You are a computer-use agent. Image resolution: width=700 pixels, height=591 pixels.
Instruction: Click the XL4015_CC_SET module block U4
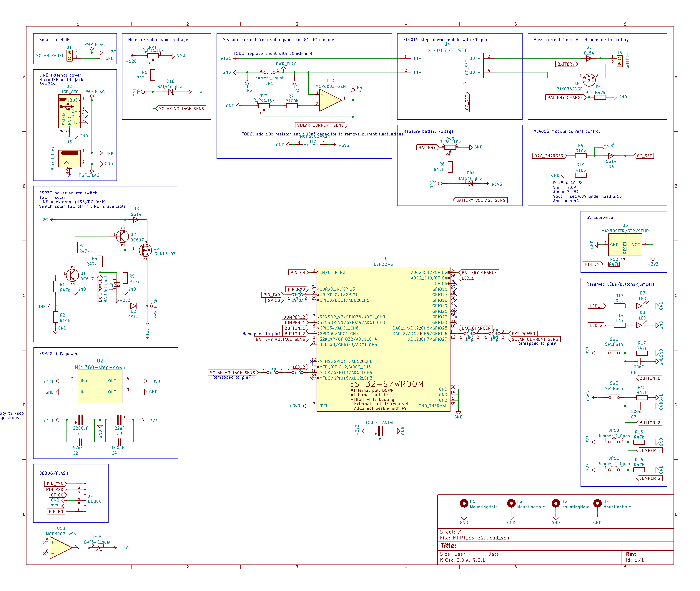447,65
